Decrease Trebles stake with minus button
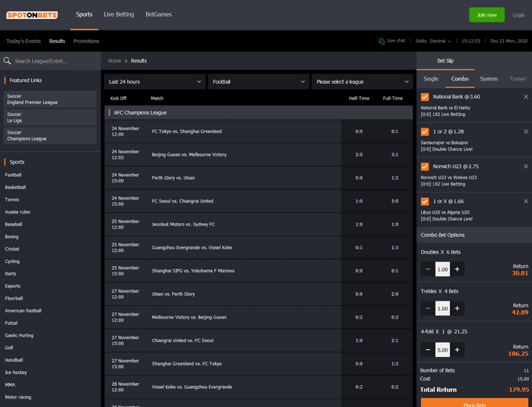Image resolution: width=532 pixels, height=407 pixels. [428, 308]
